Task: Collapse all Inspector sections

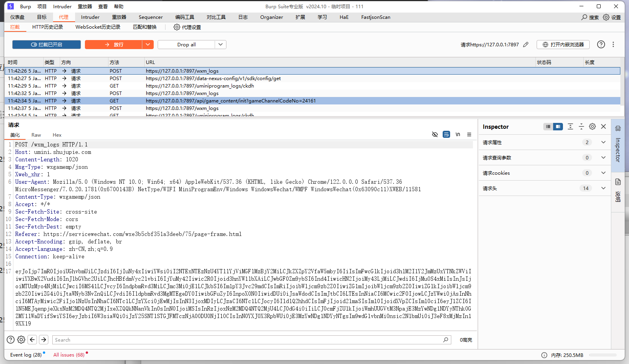Action: [581, 126]
